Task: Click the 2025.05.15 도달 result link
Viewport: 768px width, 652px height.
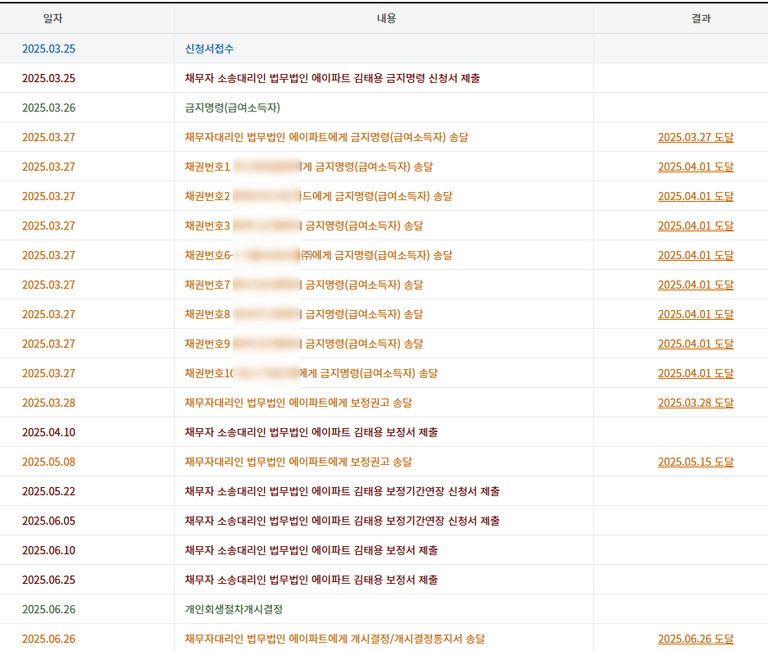Action: point(695,462)
